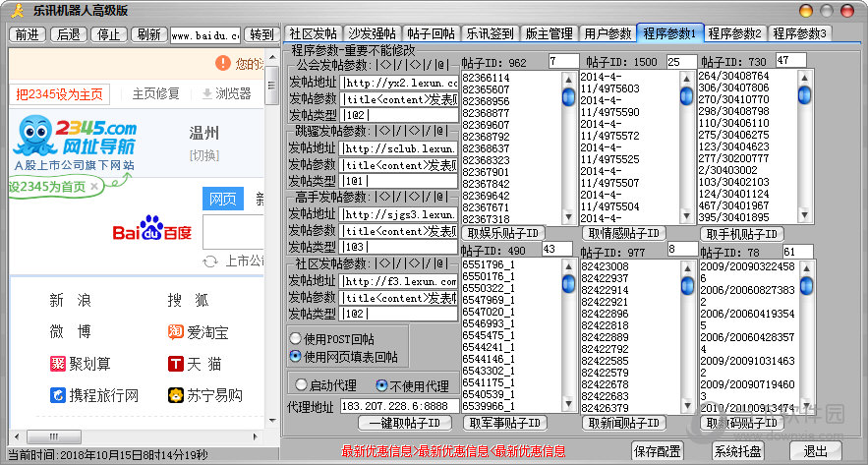Click the 公会发帖 发帖类型 field 1@2
This screenshot has width=868, height=465.
pyautogui.click(x=399, y=116)
